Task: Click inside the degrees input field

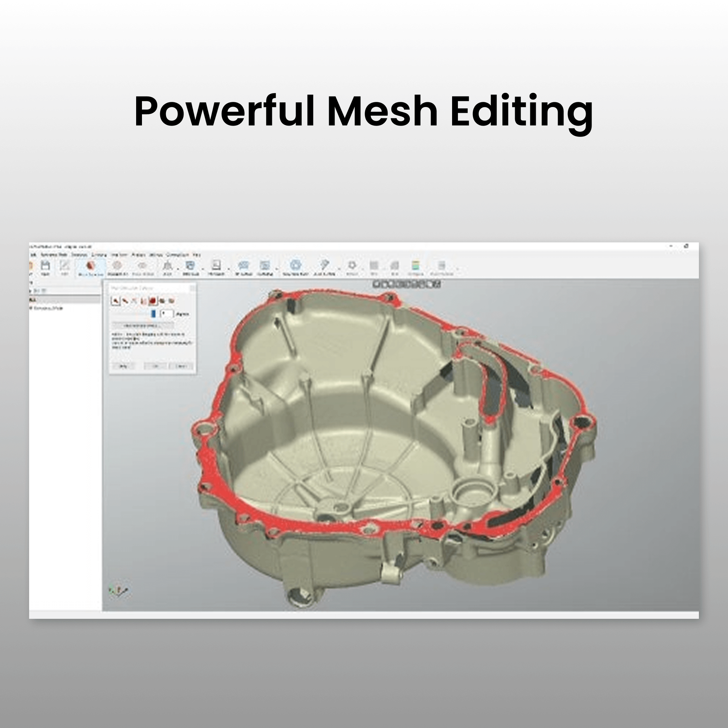Action: pos(167,313)
